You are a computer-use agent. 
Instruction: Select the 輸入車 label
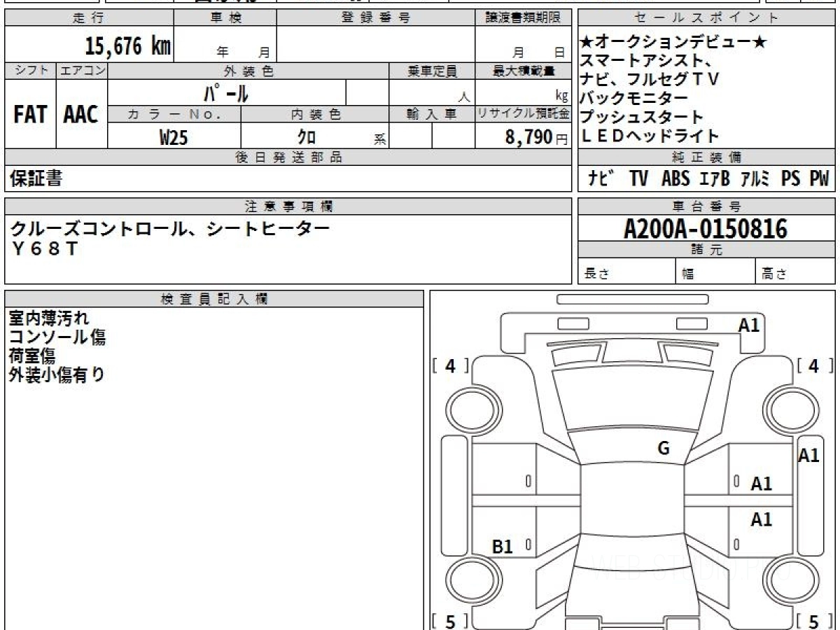[432, 113]
